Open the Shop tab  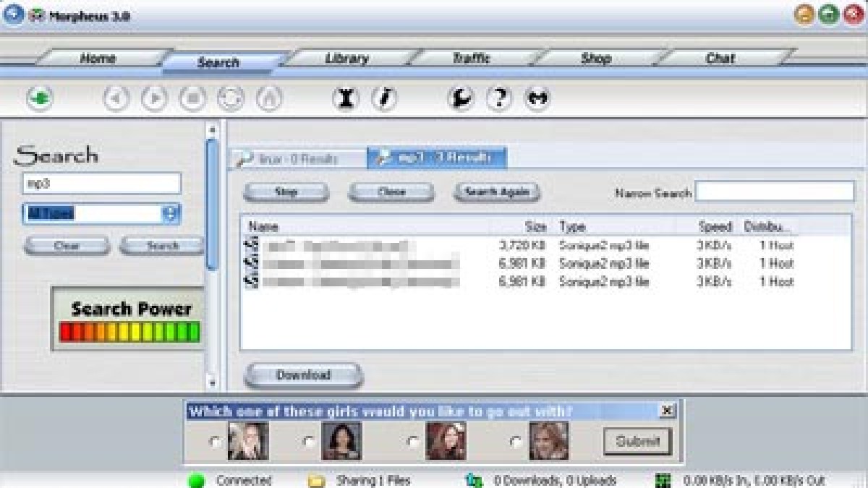click(x=596, y=59)
